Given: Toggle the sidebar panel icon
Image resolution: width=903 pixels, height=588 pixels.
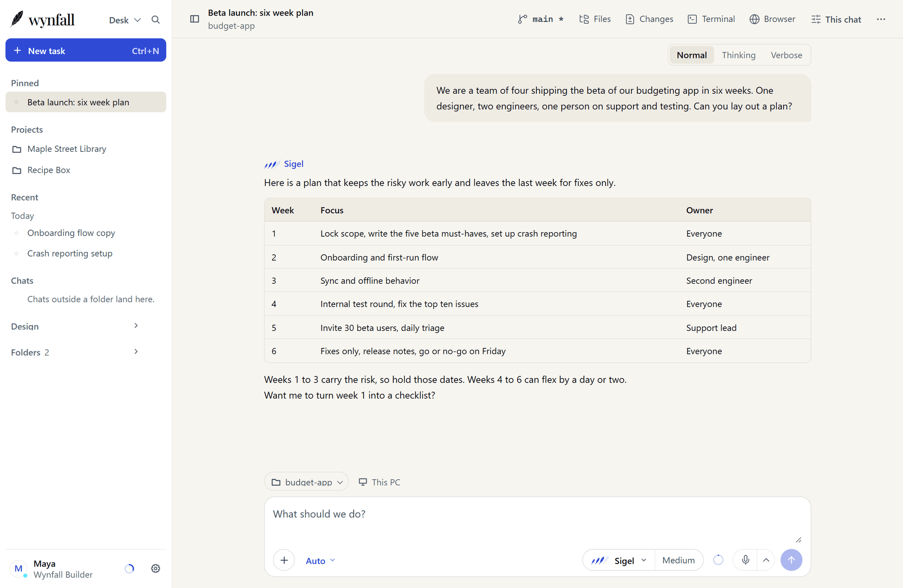Looking at the screenshot, I should click(x=195, y=19).
